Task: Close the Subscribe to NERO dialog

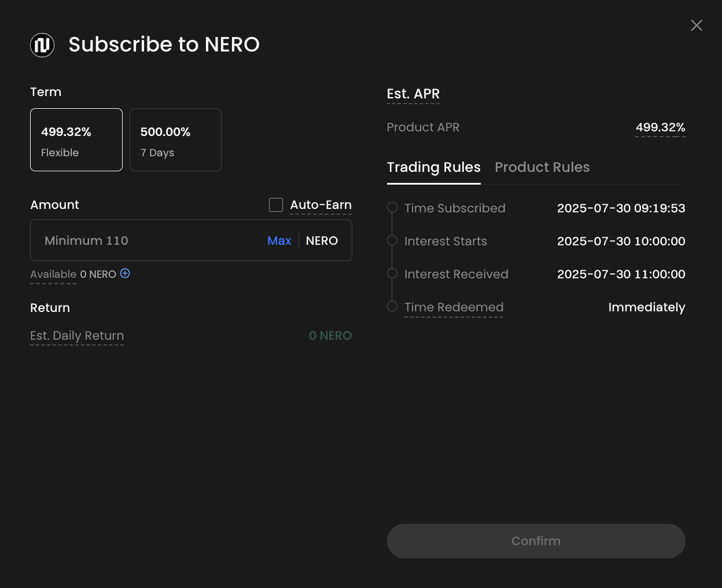Action: pyautogui.click(x=697, y=25)
